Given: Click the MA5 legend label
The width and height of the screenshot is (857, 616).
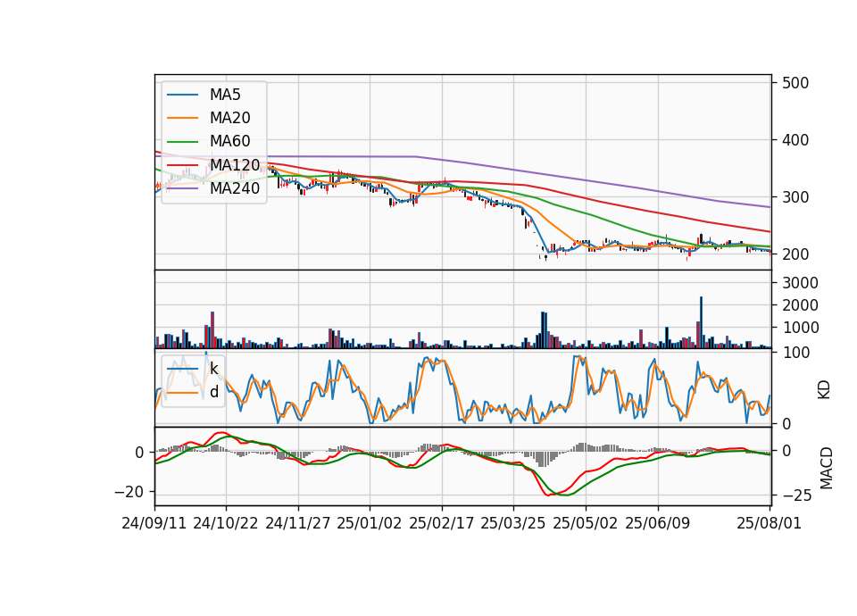Looking at the screenshot, I should pyautogui.click(x=225, y=95).
